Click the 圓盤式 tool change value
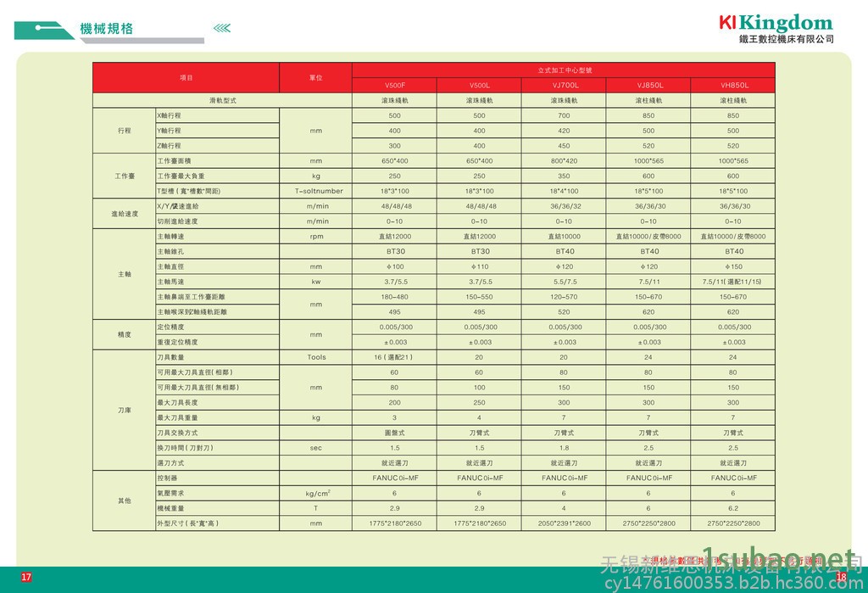The height and width of the screenshot is (593, 868). tap(395, 433)
